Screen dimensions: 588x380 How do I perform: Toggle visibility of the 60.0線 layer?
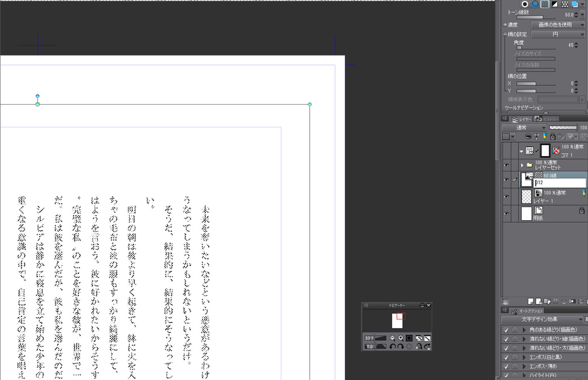tap(507, 179)
